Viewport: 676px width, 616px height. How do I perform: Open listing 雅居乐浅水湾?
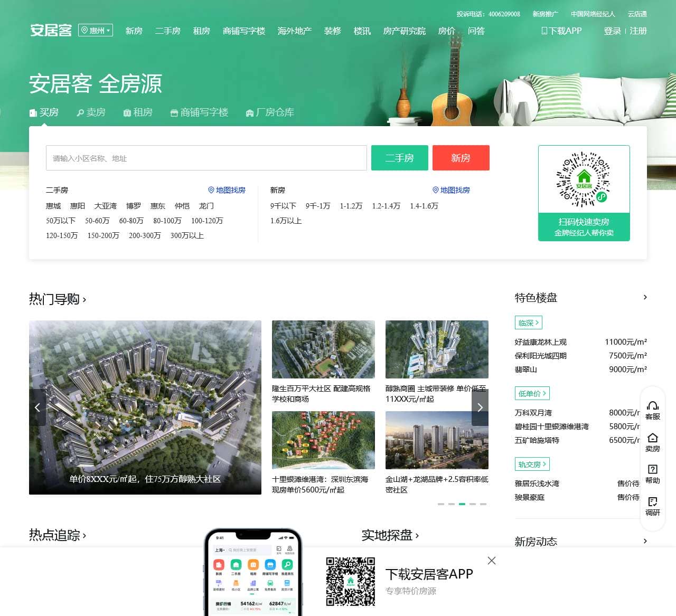(x=537, y=484)
